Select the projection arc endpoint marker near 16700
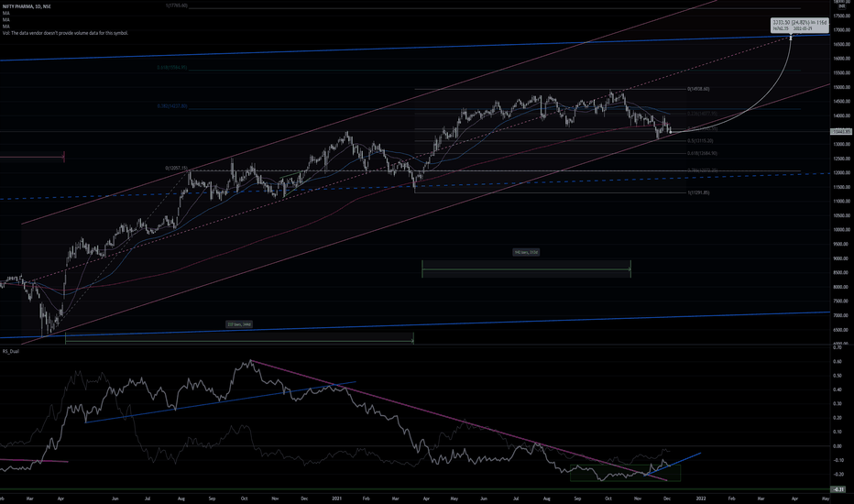The image size is (854, 504). [x=791, y=38]
